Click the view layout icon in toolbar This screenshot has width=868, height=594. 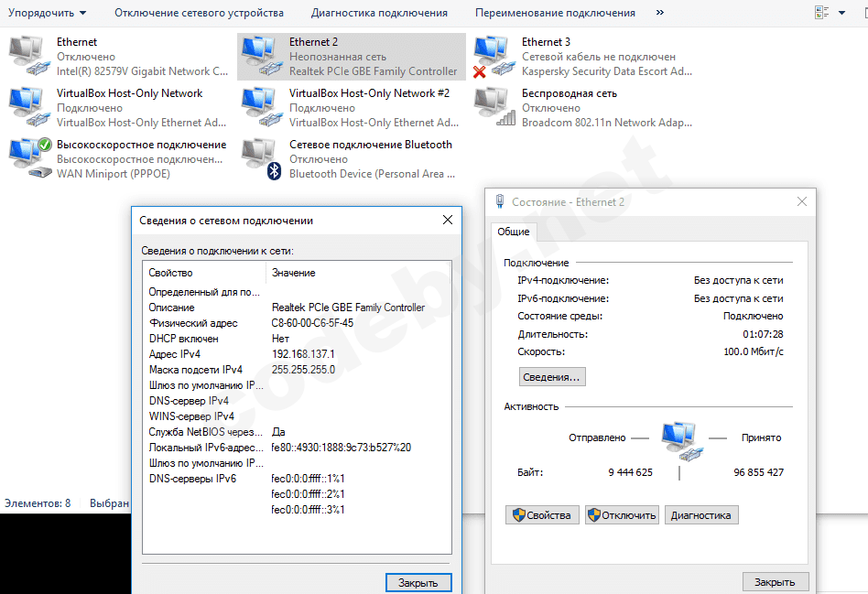(x=822, y=13)
